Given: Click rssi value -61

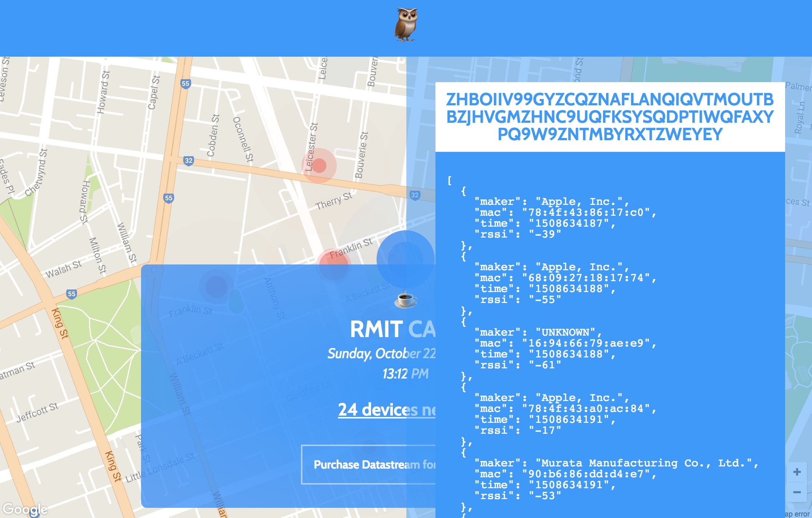Looking at the screenshot, I should pyautogui.click(x=545, y=365).
